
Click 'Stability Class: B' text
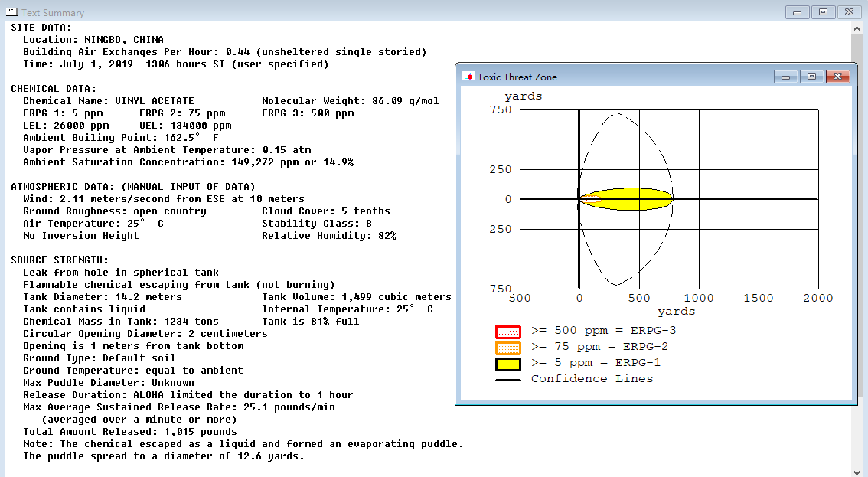(x=317, y=224)
